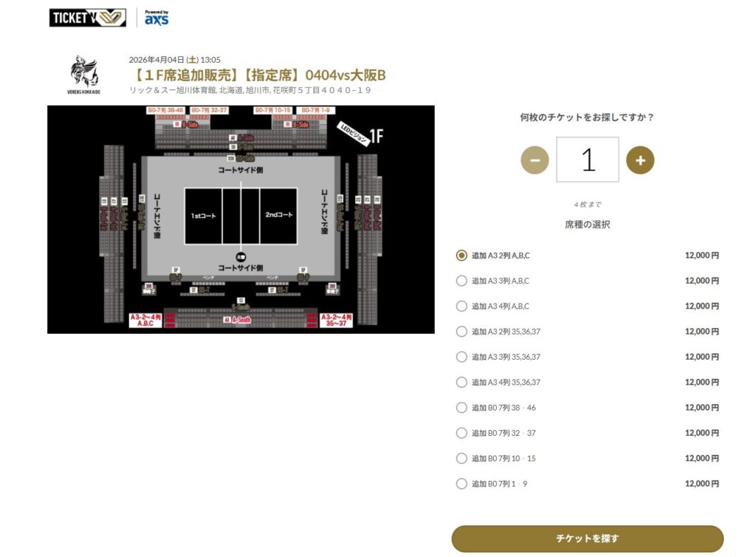Click the Voreas Hokkaido team logo
Image resolution: width=756 pixels, height=557 pixels.
coord(84,75)
